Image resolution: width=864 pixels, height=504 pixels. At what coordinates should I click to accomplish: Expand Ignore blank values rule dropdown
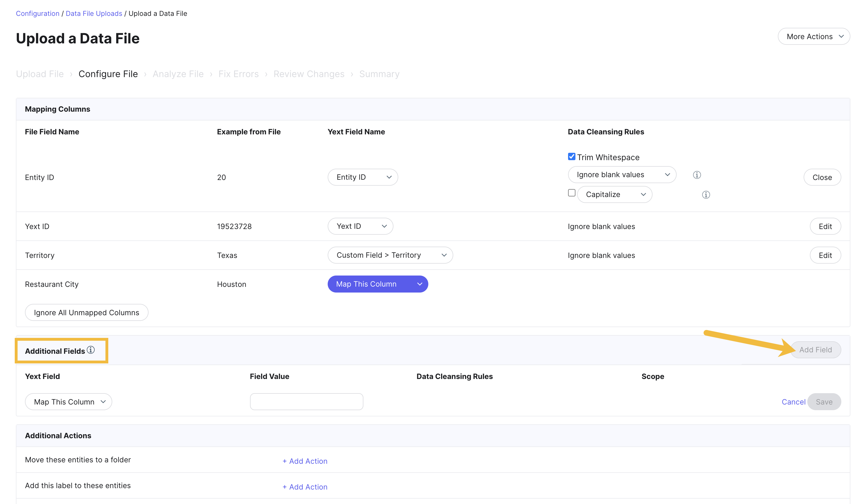[x=622, y=175]
